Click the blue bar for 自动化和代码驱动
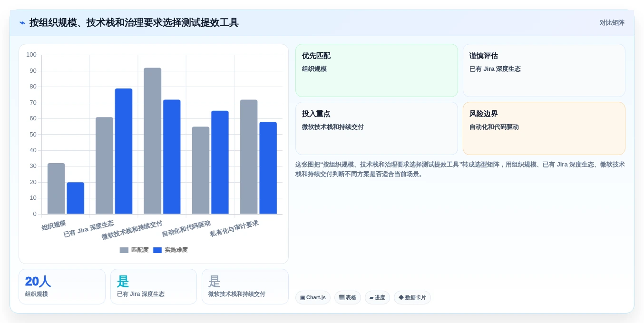Screen dimensions: 644x323 point(220,162)
